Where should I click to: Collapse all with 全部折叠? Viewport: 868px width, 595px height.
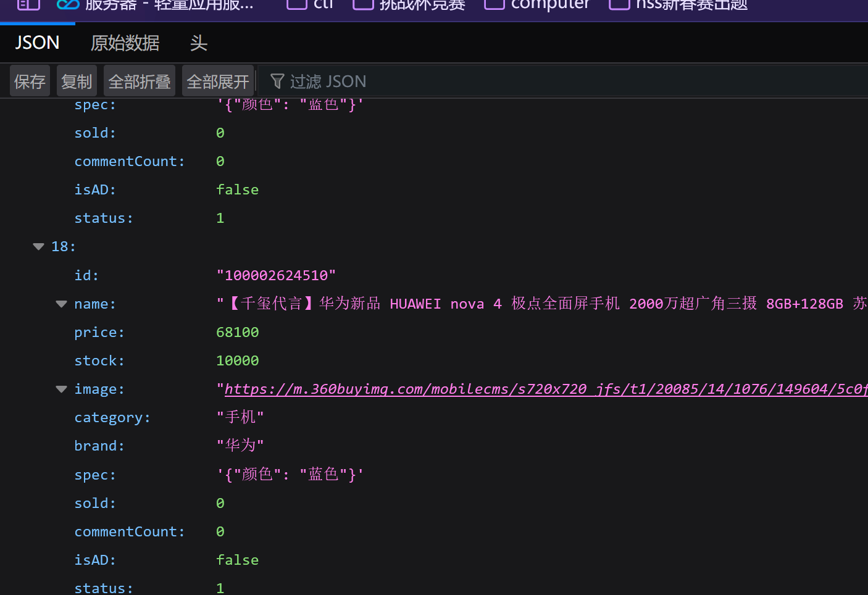pos(140,81)
